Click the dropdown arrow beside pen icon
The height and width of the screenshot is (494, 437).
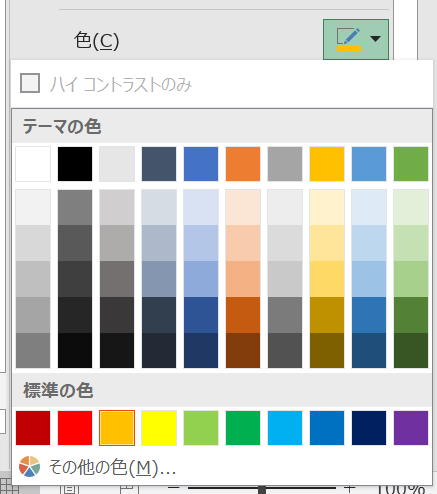(x=375, y=39)
